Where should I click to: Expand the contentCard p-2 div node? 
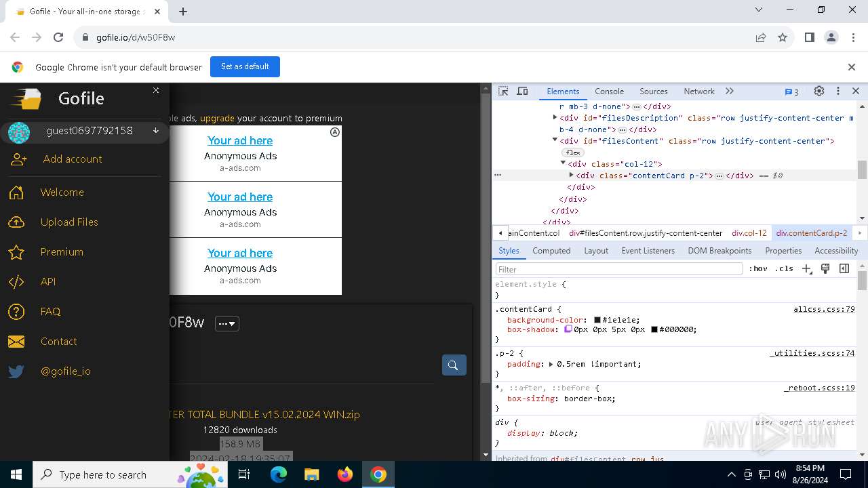click(x=572, y=175)
